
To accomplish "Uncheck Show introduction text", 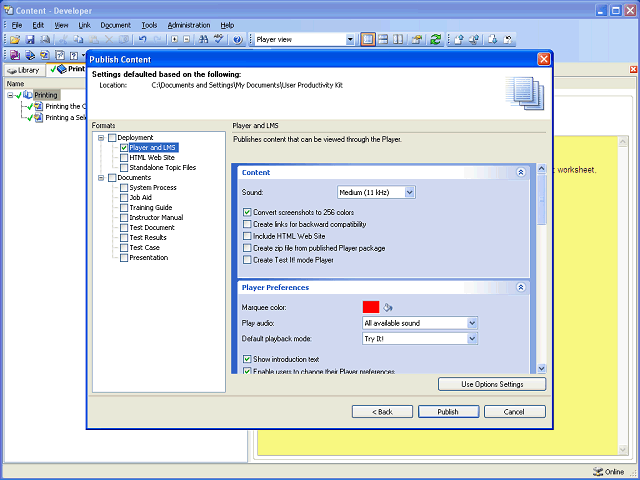I will 247,359.
